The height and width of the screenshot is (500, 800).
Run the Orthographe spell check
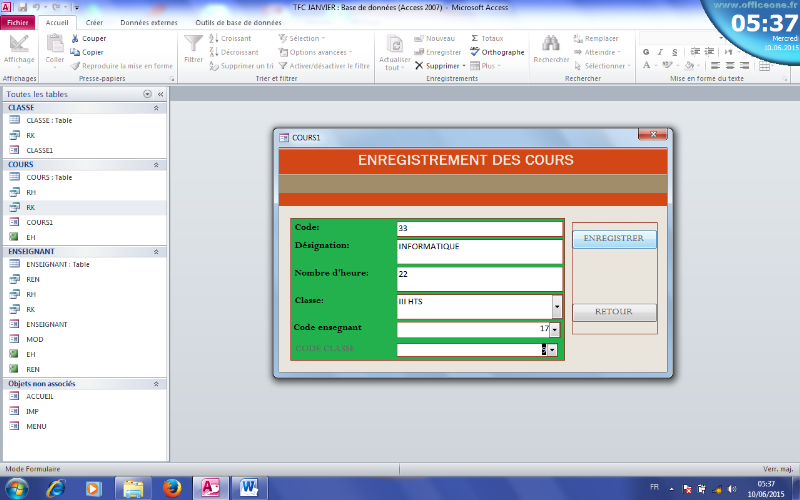pos(497,52)
